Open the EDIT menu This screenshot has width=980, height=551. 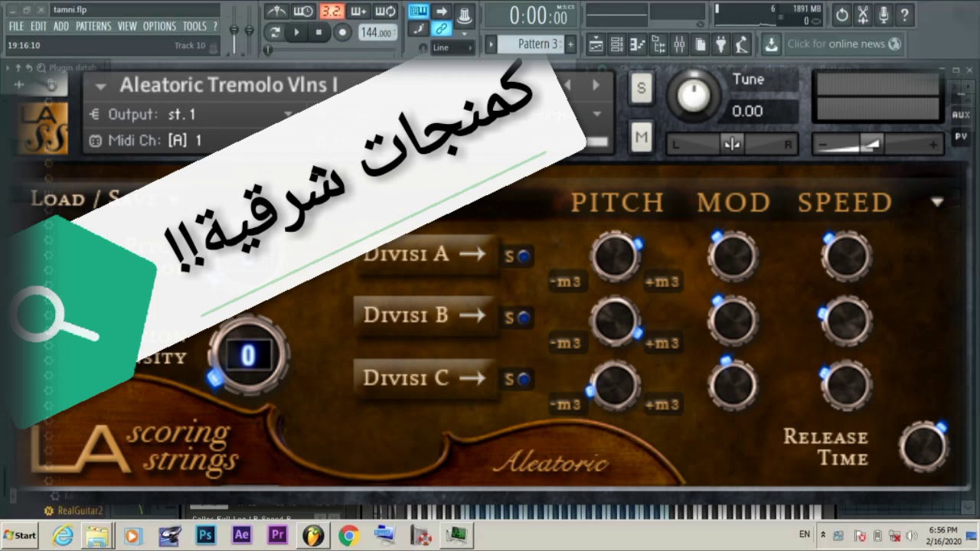click(x=39, y=26)
